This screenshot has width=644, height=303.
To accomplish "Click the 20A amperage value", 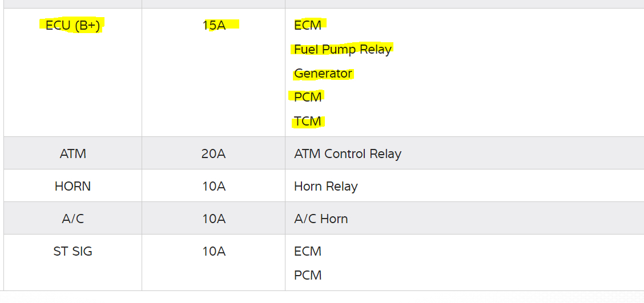I will [x=214, y=153].
